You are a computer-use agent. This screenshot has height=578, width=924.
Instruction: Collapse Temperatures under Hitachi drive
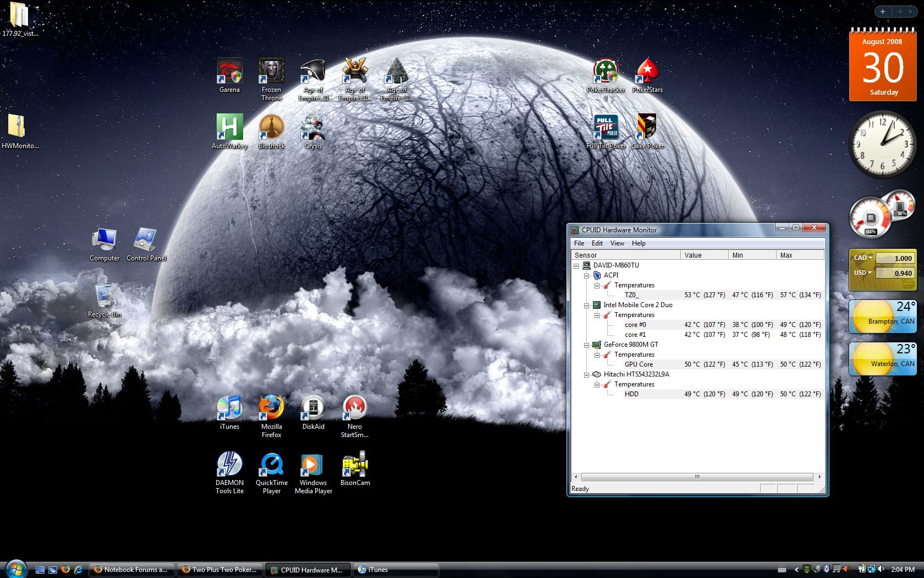point(597,384)
